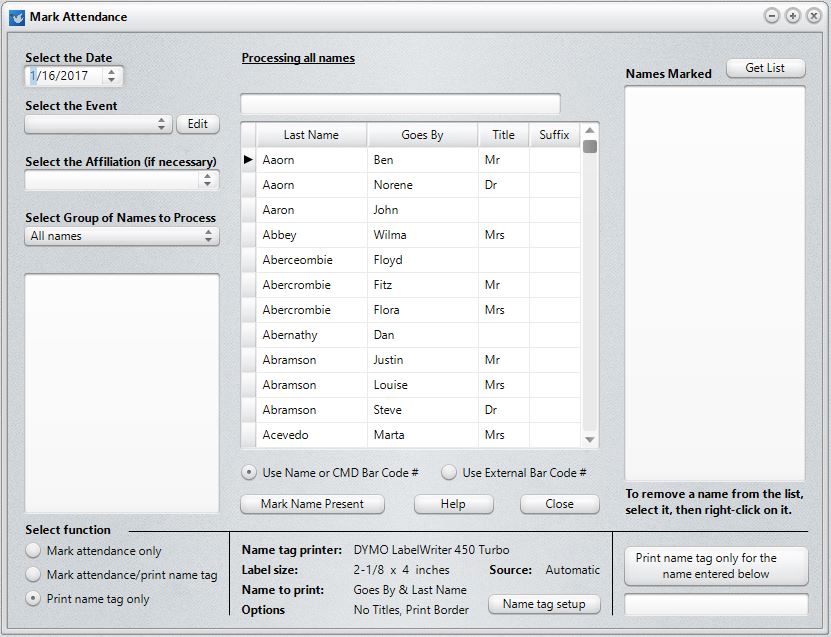Viewport: 831px width, 637px height.
Task: Select the Abramson Justin row
Action: pos(411,360)
